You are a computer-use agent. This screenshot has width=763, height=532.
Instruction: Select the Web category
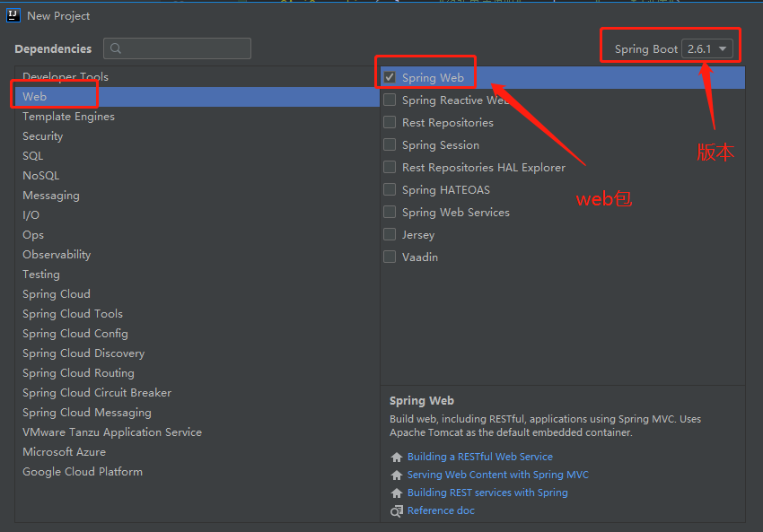coord(197,97)
